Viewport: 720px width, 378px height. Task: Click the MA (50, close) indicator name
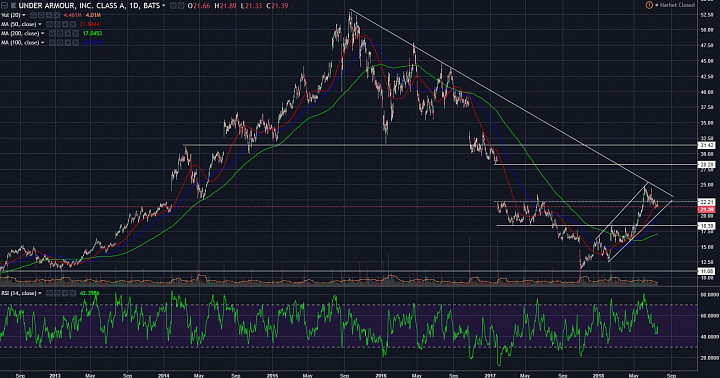pos(18,24)
